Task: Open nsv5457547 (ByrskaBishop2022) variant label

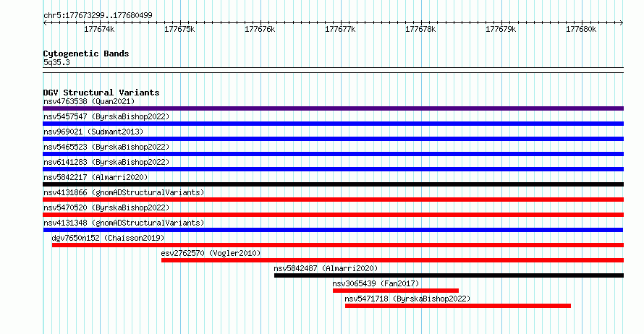Action: (x=106, y=116)
